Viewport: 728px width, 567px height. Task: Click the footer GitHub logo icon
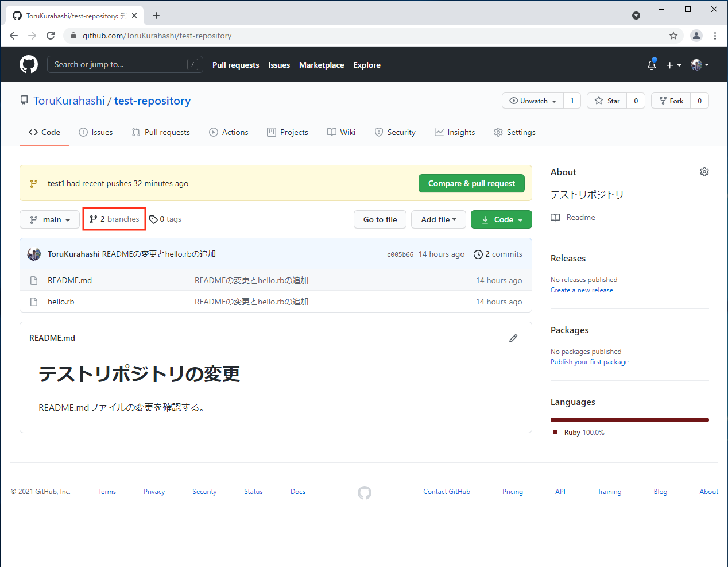(365, 492)
